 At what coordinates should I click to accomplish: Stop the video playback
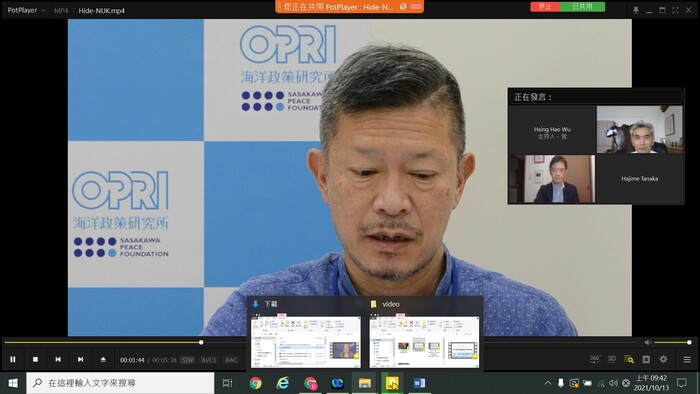pos(35,359)
